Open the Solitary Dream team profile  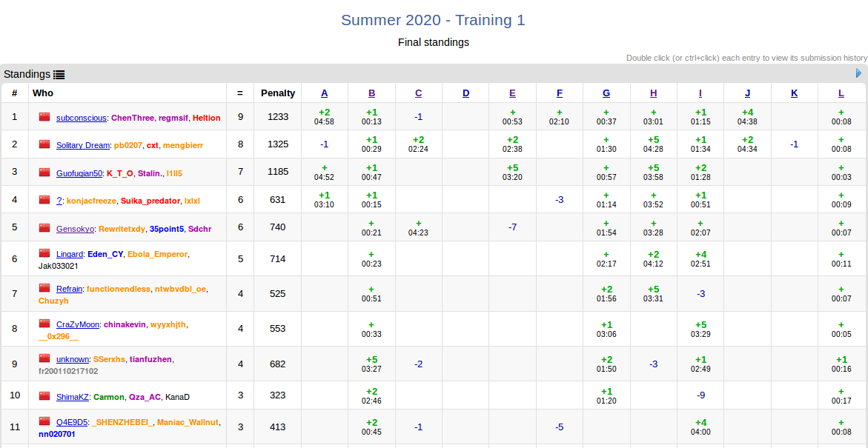point(83,145)
